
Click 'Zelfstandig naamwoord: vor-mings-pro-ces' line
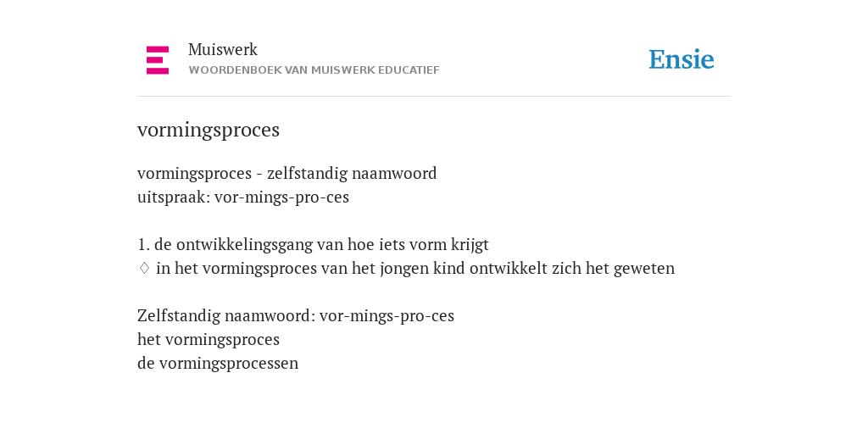tap(296, 315)
